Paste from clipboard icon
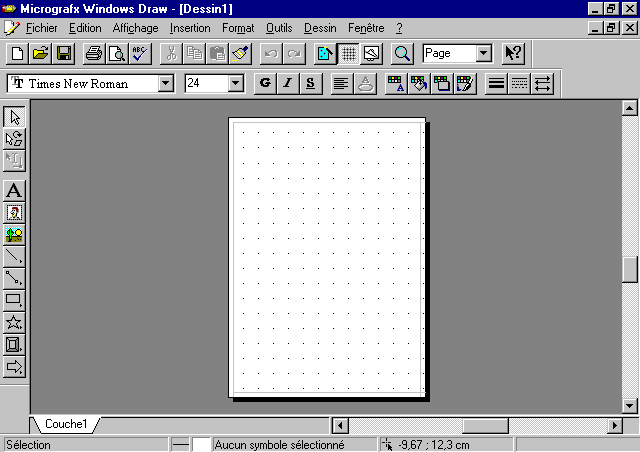640x452 pixels. [x=218, y=53]
